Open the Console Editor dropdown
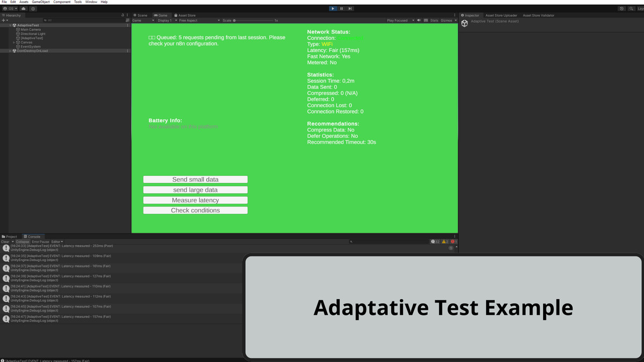The width and height of the screenshot is (644, 362). tap(57, 242)
